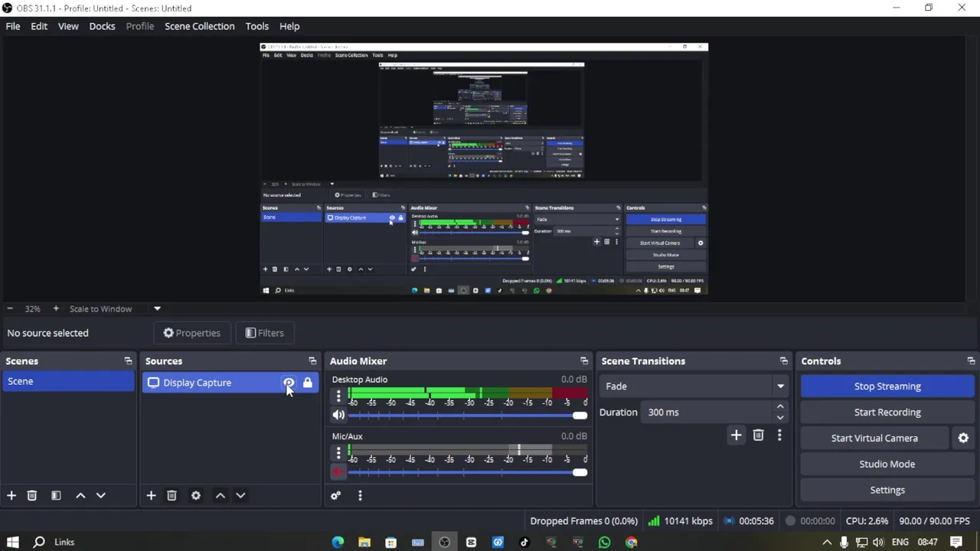This screenshot has width=980, height=551.
Task: Toggle Display Capture visibility eye
Action: pyautogui.click(x=289, y=383)
